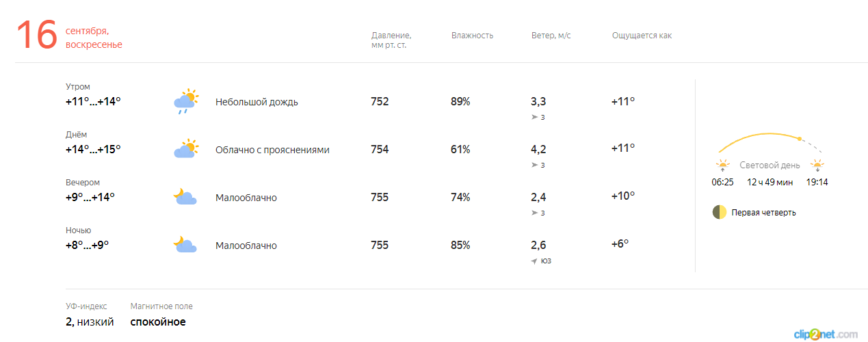Click the Ветер, м/с column header

tap(551, 36)
